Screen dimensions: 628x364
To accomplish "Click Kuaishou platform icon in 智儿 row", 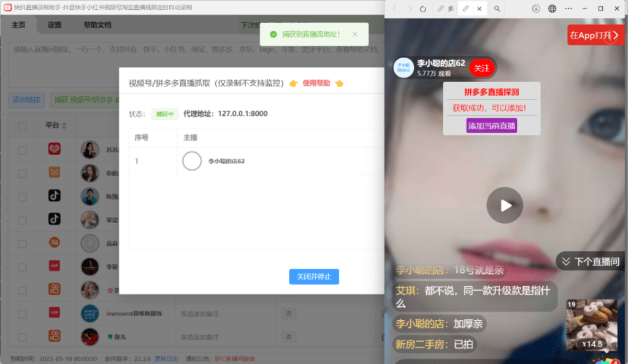I will (55, 336).
